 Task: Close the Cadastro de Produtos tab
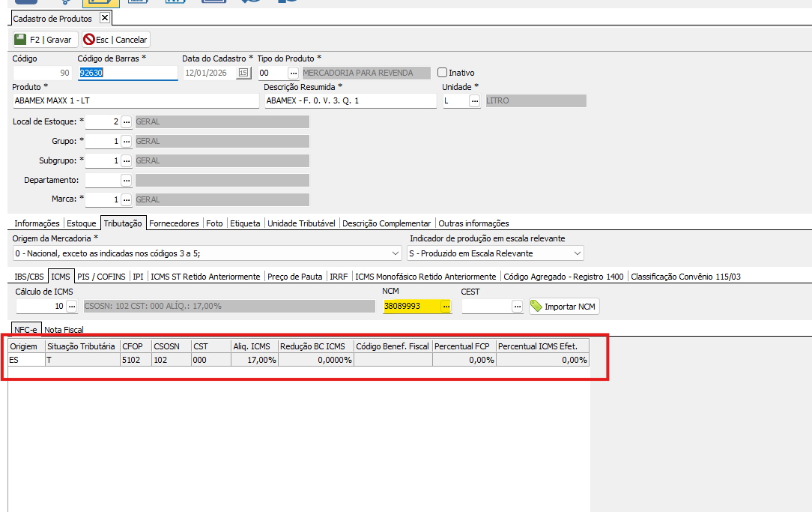[104, 17]
